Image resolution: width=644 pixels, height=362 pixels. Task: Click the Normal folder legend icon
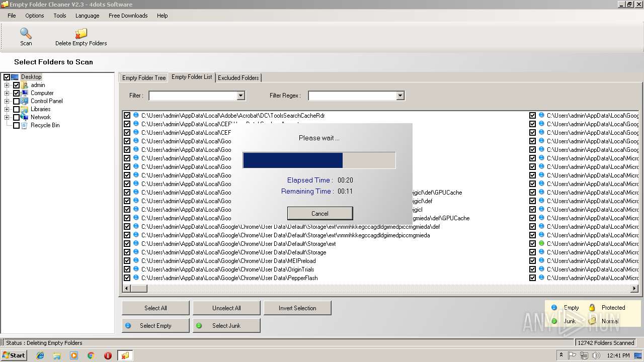pyautogui.click(x=592, y=321)
